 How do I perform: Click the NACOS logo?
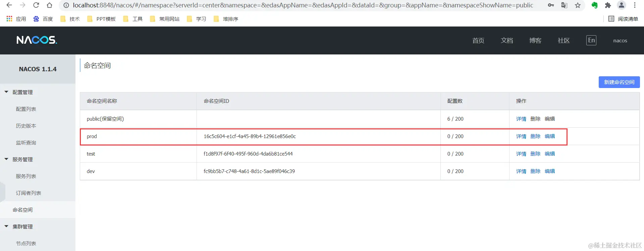[x=37, y=40]
